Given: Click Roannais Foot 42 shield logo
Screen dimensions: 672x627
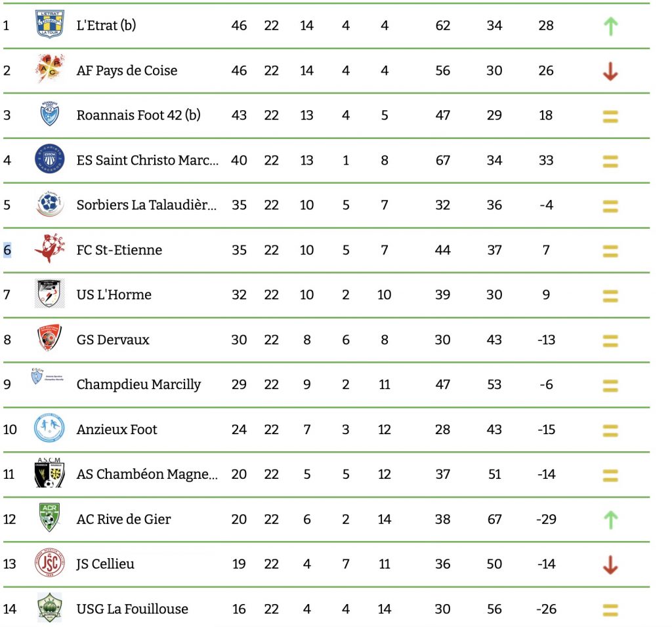Looking at the screenshot, I should pos(49,113).
